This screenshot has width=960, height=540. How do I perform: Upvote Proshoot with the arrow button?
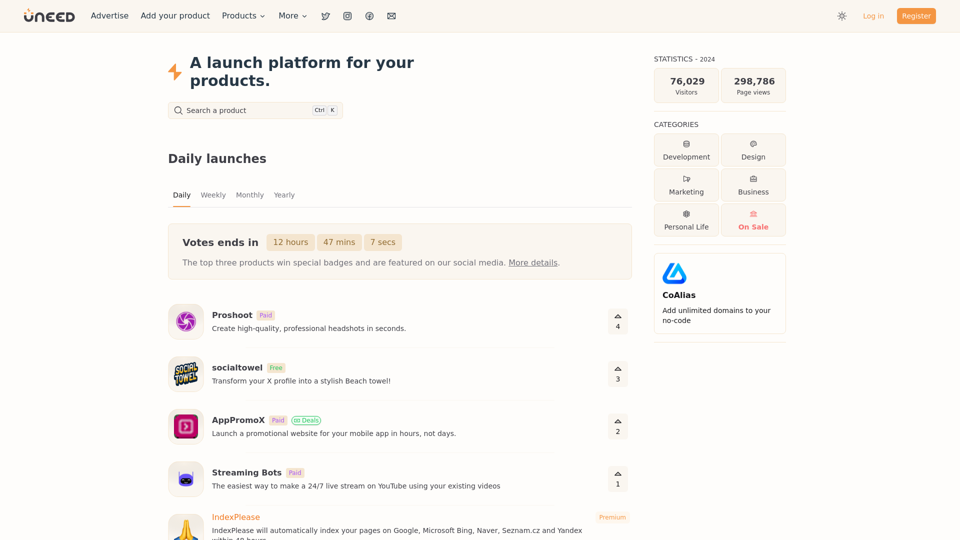click(x=618, y=321)
